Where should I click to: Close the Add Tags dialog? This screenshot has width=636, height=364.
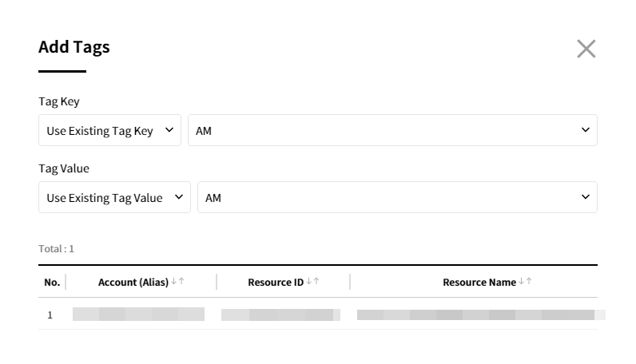click(x=586, y=49)
